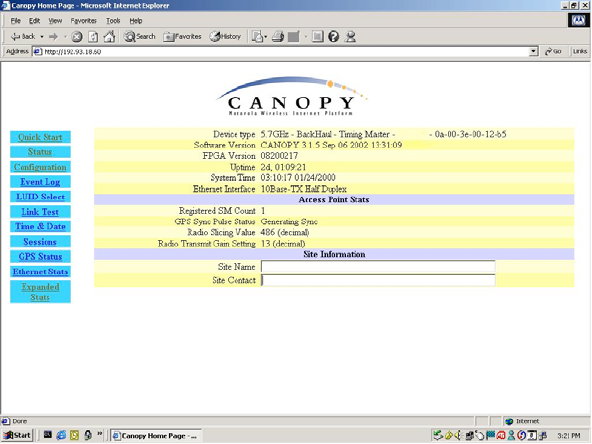Click the Radio Transmit Gain value 13 (decimal)
The image size is (592, 444).
point(283,244)
